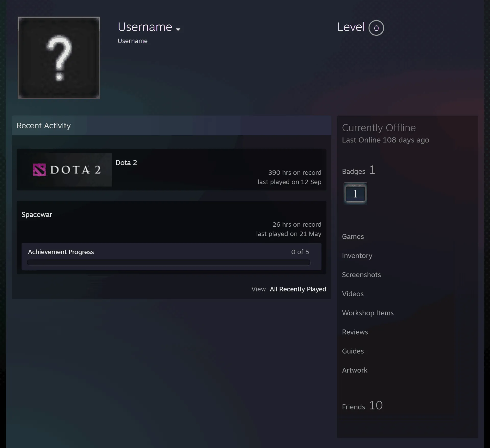Open the Spacewar game title link

(x=37, y=215)
